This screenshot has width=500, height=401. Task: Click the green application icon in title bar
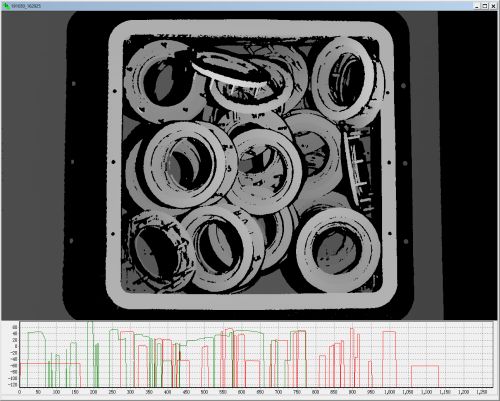point(6,6)
